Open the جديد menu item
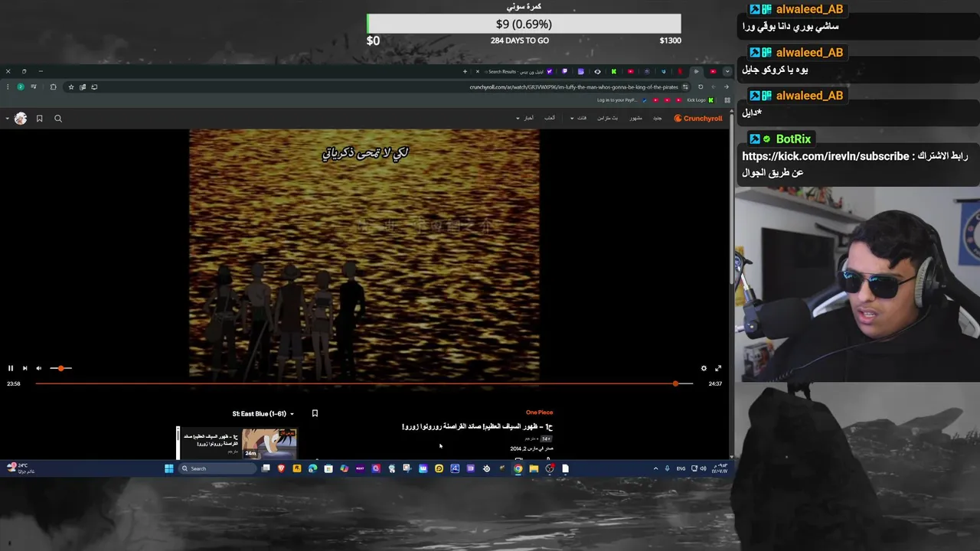 point(657,118)
